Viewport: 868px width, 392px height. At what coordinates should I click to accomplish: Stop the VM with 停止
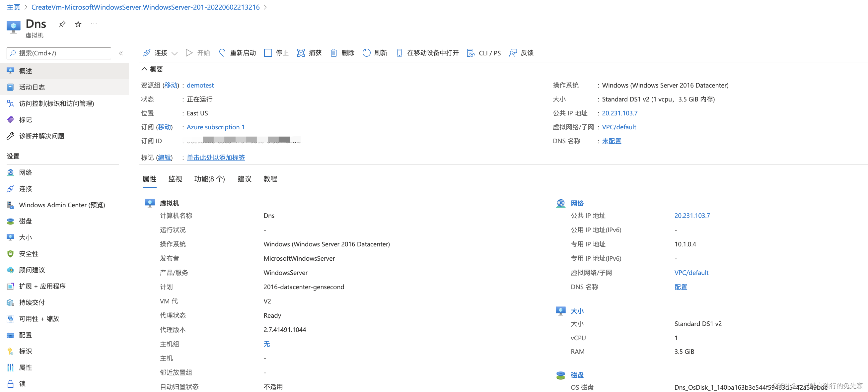pyautogui.click(x=276, y=53)
